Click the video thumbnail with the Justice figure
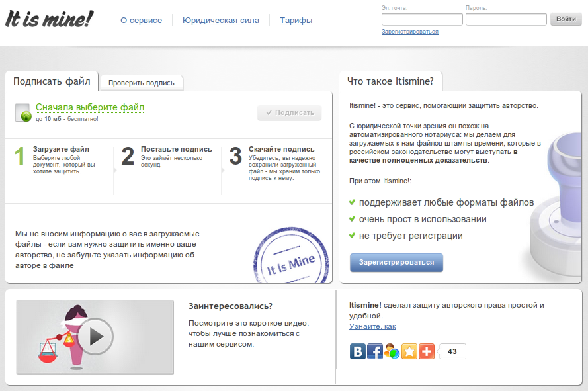 click(95, 337)
